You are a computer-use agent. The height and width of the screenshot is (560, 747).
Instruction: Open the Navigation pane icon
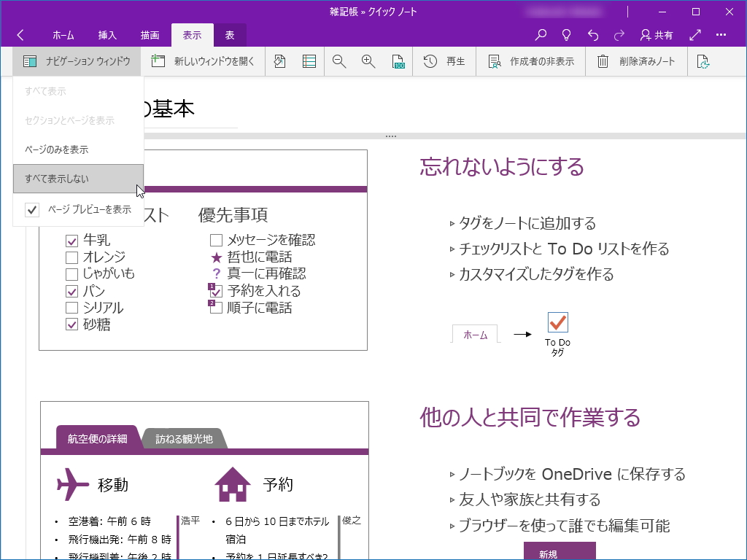tap(29, 61)
